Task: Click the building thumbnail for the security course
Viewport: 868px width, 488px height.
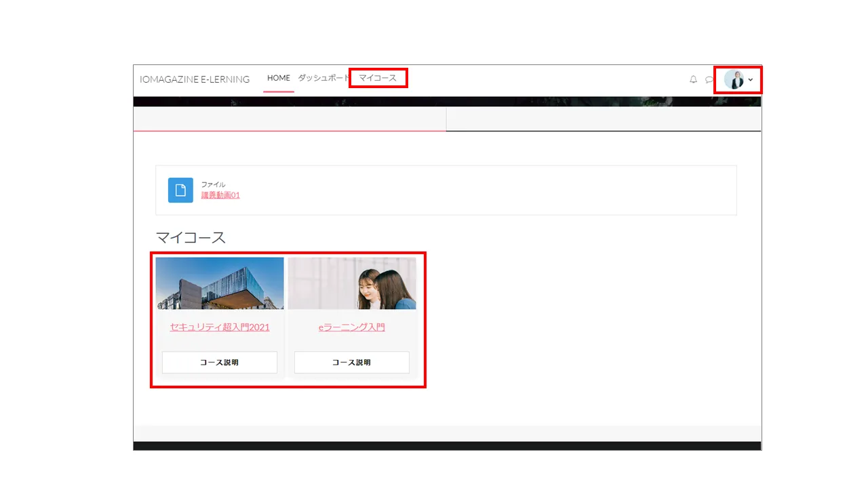Action: [220, 283]
